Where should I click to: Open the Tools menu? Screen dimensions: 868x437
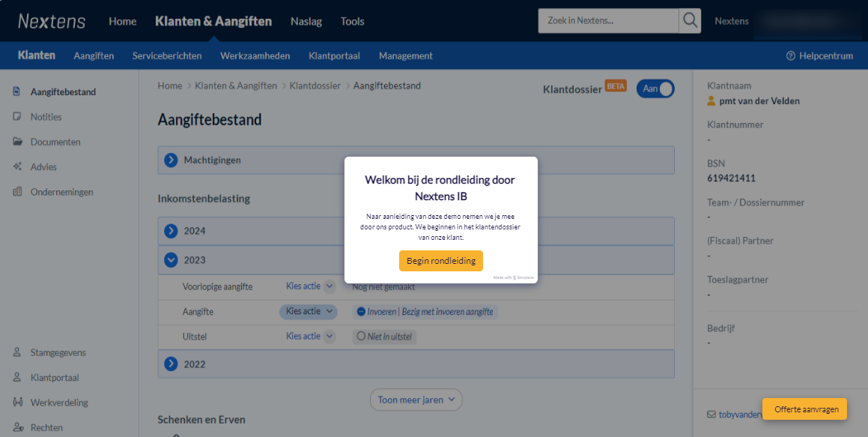click(x=353, y=21)
